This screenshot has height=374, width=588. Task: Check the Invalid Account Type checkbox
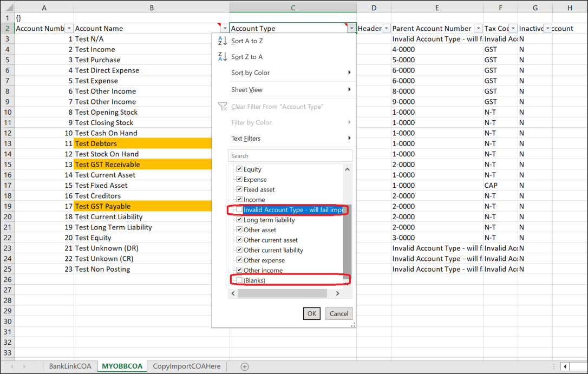point(239,210)
